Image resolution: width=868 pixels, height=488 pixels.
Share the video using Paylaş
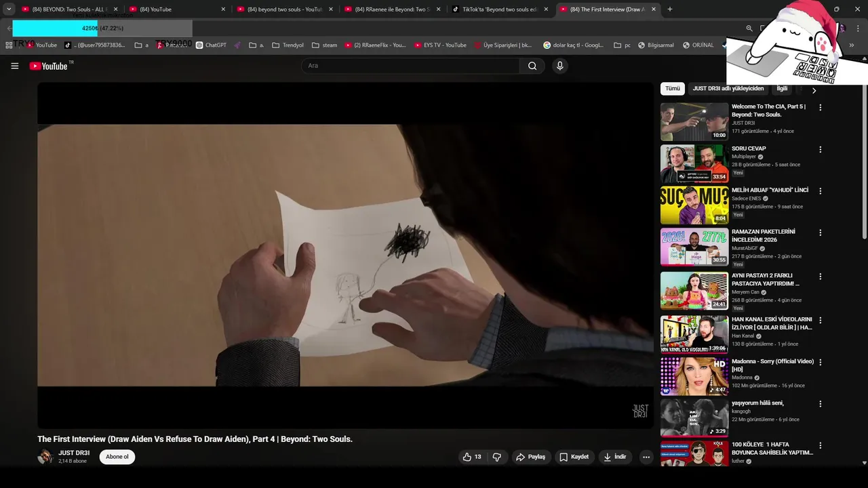pos(531,457)
